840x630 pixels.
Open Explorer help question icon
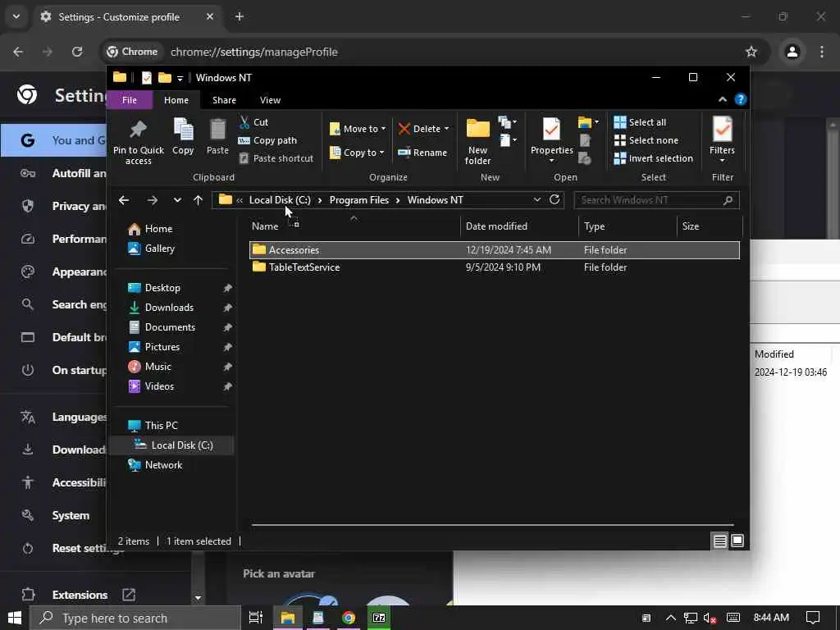click(741, 99)
